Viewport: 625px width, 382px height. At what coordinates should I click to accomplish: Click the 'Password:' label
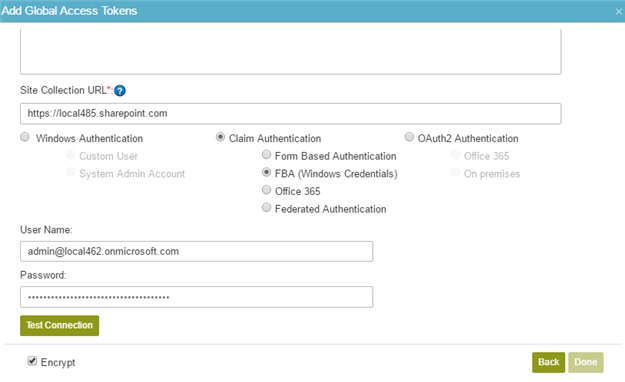tap(43, 275)
